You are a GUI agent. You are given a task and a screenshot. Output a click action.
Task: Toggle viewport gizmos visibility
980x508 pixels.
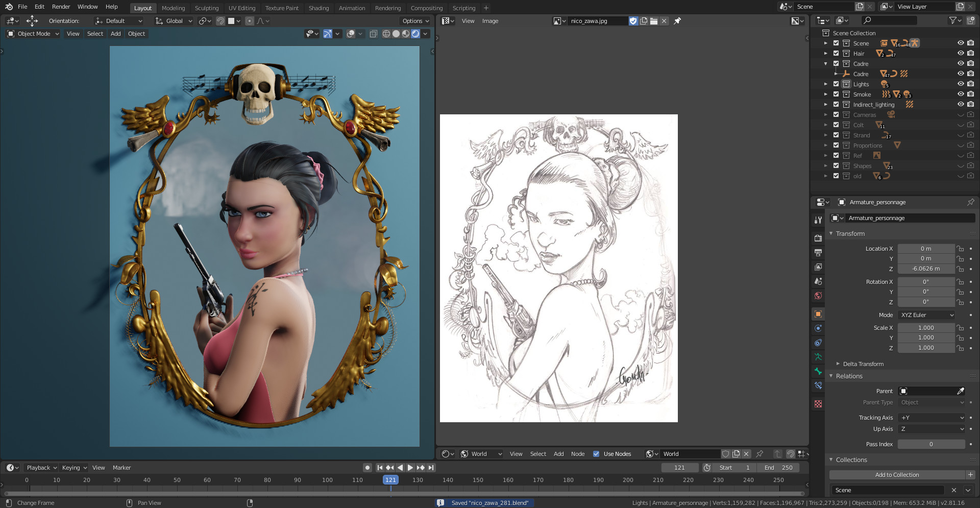[328, 34]
